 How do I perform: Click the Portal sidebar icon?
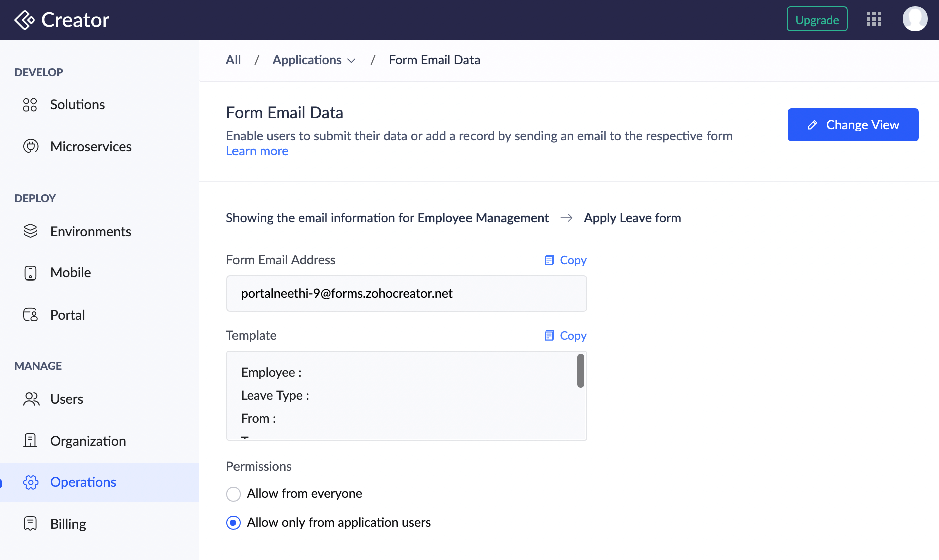click(31, 315)
